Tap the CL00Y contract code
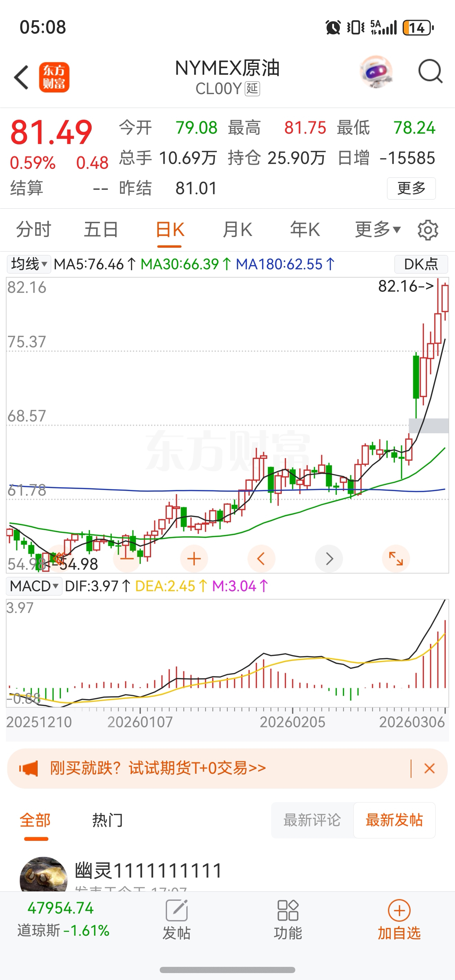Image resolution: width=455 pixels, height=980 pixels. coord(219,89)
